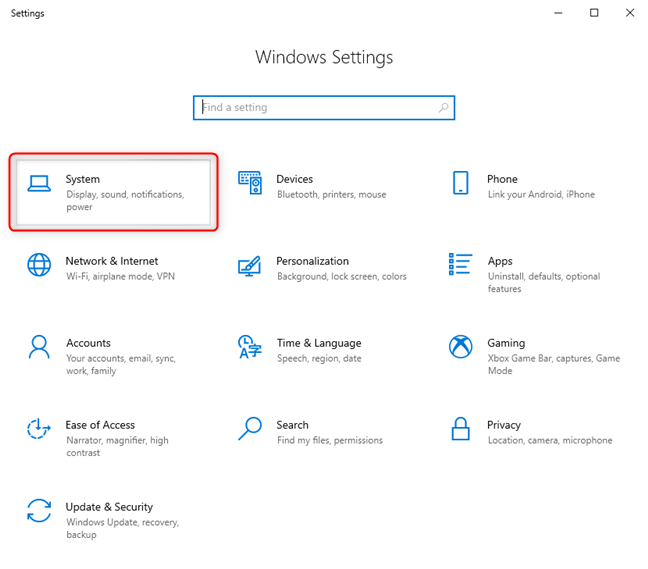Select the Accounts person icon

[39, 347]
